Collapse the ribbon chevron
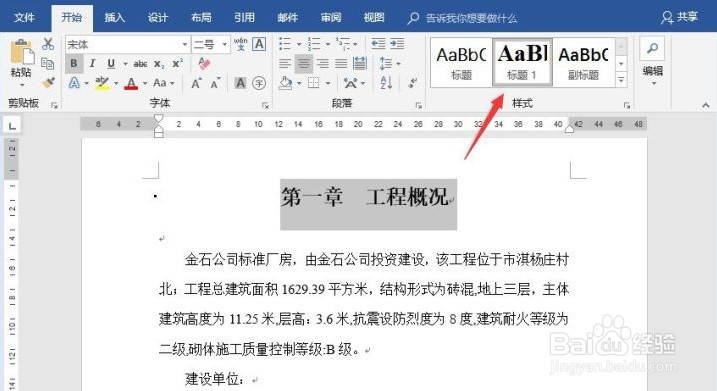The width and height of the screenshot is (717, 391). [x=706, y=106]
